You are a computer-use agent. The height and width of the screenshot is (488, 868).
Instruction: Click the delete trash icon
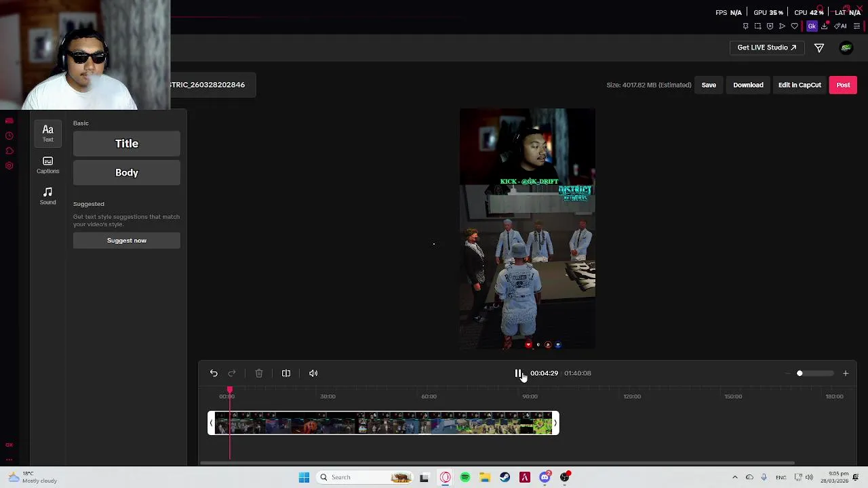click(x=259, y=373)
